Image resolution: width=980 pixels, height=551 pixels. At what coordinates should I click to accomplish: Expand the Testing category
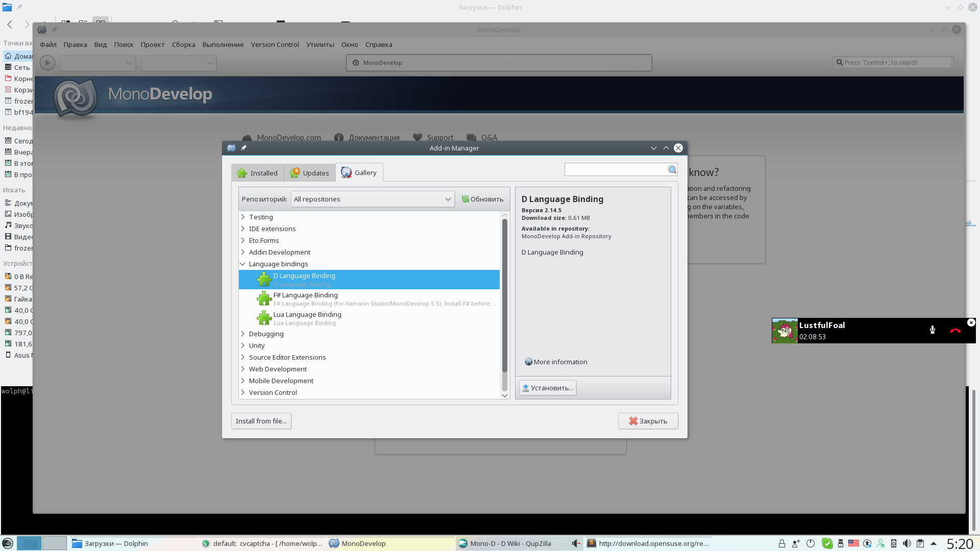pyautogui.click(x=243, y=217)
